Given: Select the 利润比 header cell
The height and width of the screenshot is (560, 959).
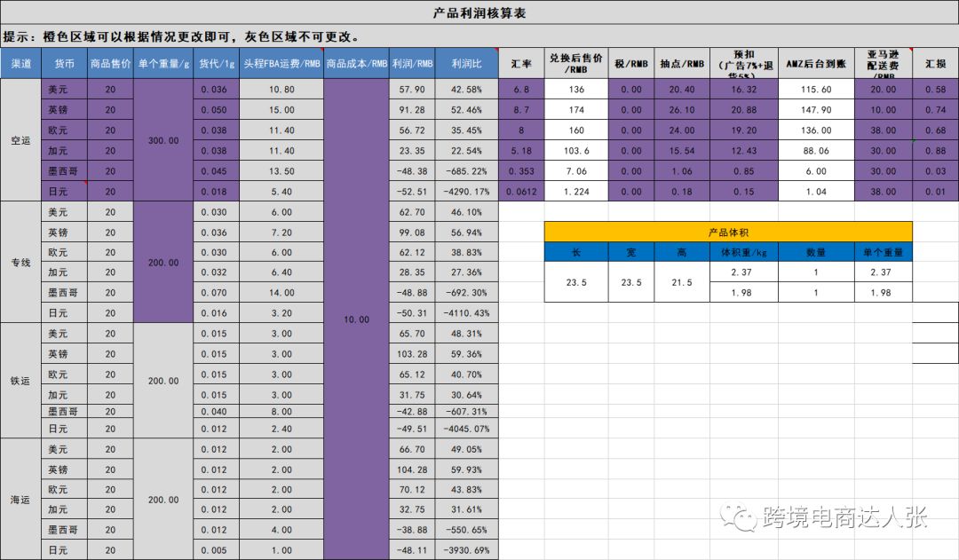Looking at the screenshot, I should [466, 64].
